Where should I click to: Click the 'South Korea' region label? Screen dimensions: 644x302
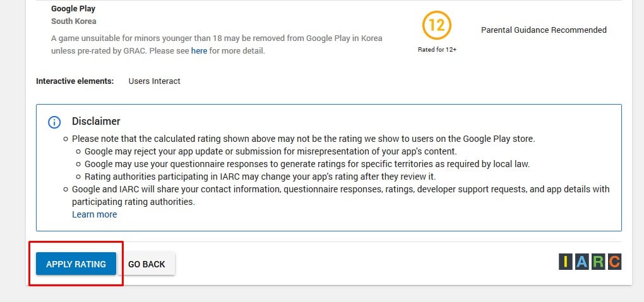(74, 21)
